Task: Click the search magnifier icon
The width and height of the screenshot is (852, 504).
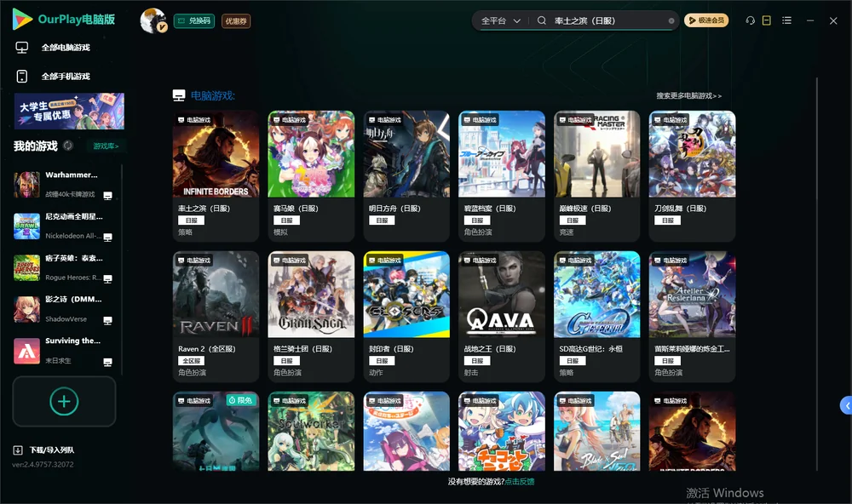Action: [542, 20]
